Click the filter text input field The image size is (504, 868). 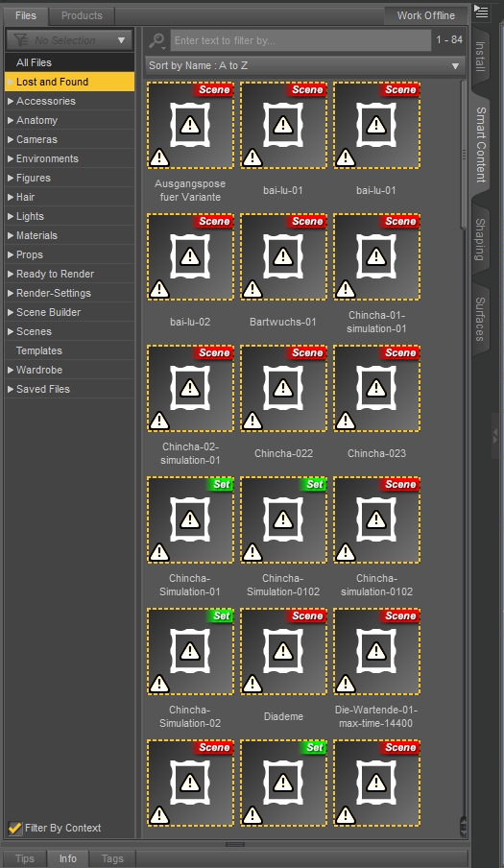(x=300, y=40)
